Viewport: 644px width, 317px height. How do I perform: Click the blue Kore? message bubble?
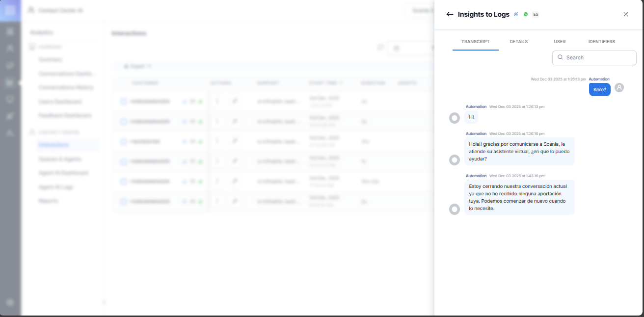(599, 90)
